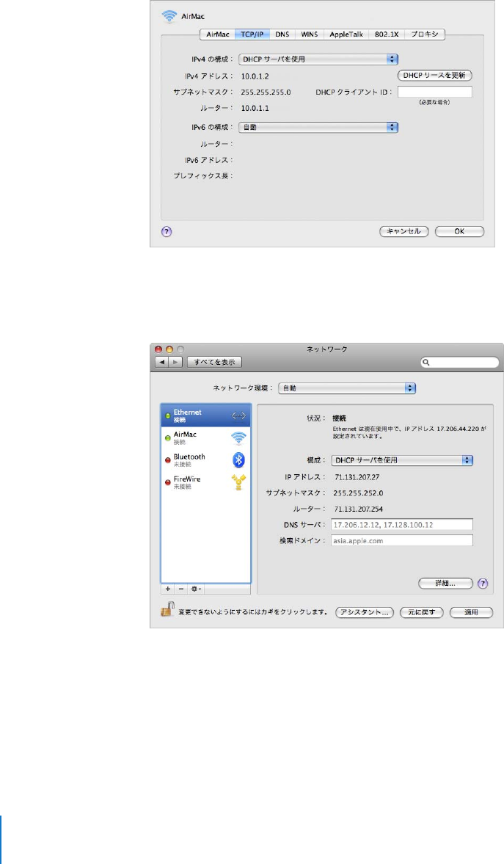Screen dimensions: 504x864
Task: Click the DHCP クライアント ID field
Action: 434,92
